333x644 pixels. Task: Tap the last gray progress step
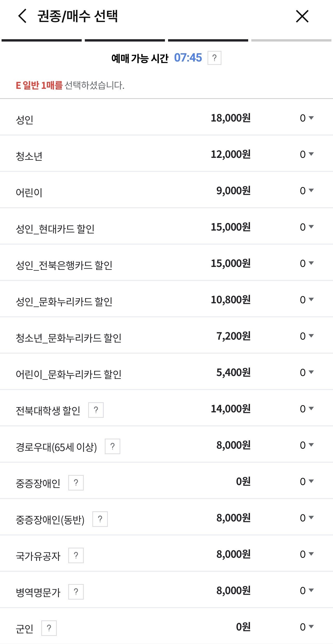tap(291, 40)
